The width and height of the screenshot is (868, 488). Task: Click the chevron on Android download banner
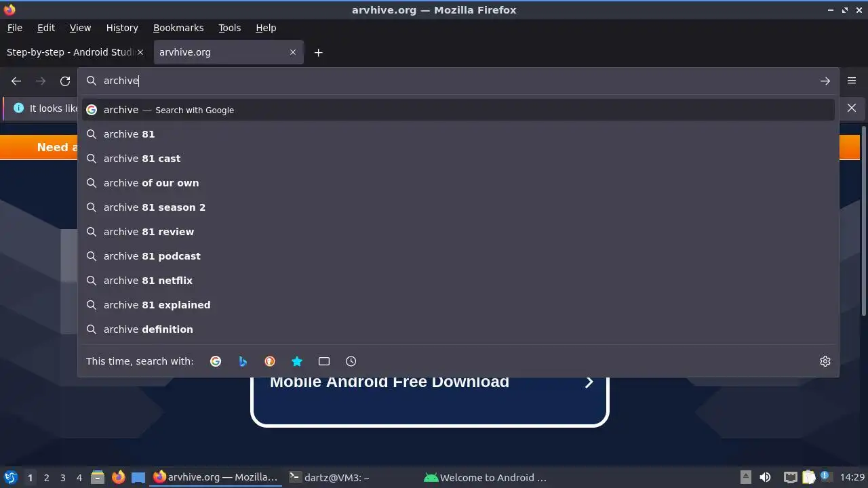point(589,382)
